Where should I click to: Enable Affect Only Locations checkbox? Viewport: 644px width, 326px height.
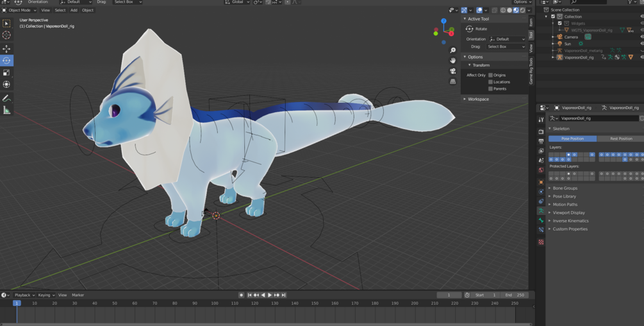[490, 81]
